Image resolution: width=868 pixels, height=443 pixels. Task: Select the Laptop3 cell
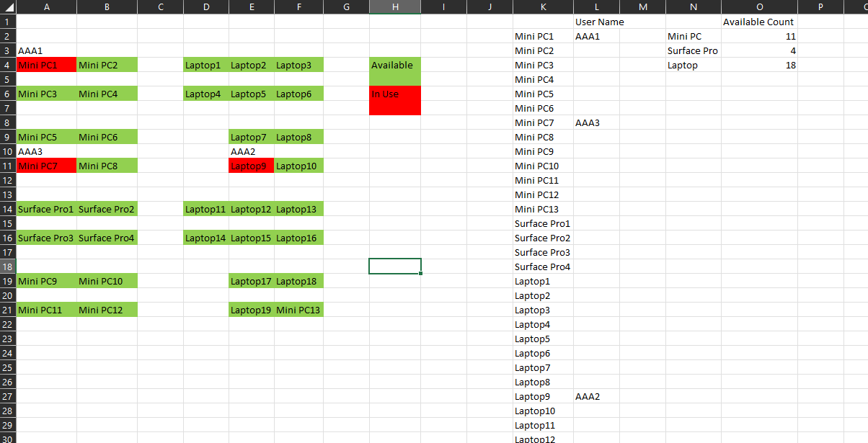point(298,65)
